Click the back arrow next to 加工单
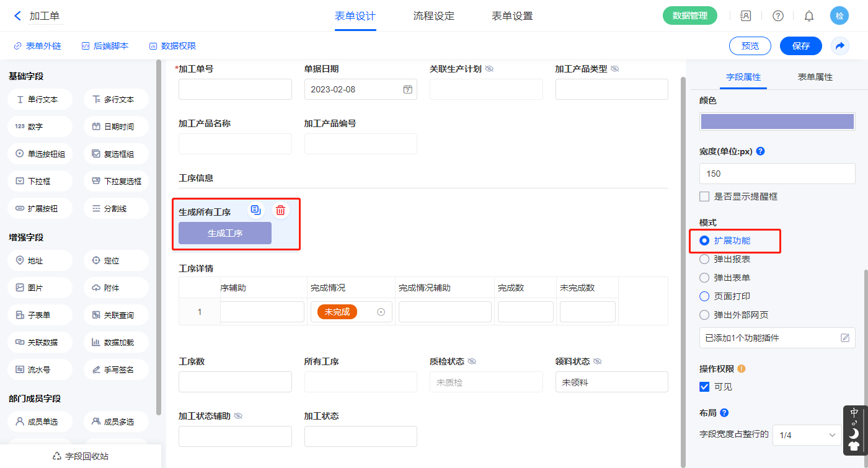The height and width of the screenshot is (468, 868). (17, 16)
